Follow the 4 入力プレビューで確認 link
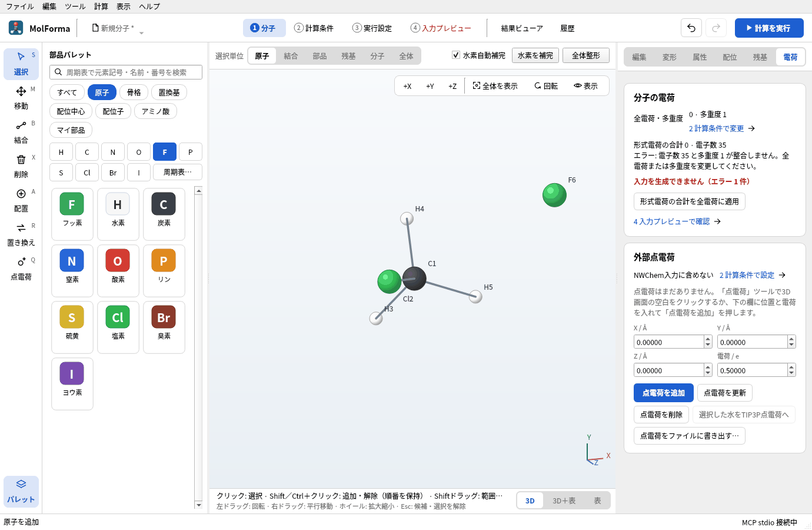Image resolution: width=812 pixels, height=530 pixels. [677, 221]
